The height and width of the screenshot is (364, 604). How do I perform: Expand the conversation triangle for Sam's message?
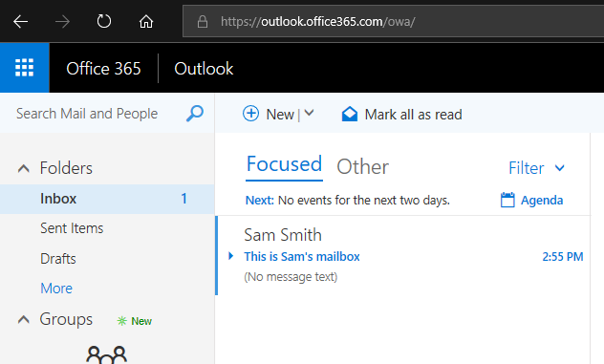tap(230, 256)
